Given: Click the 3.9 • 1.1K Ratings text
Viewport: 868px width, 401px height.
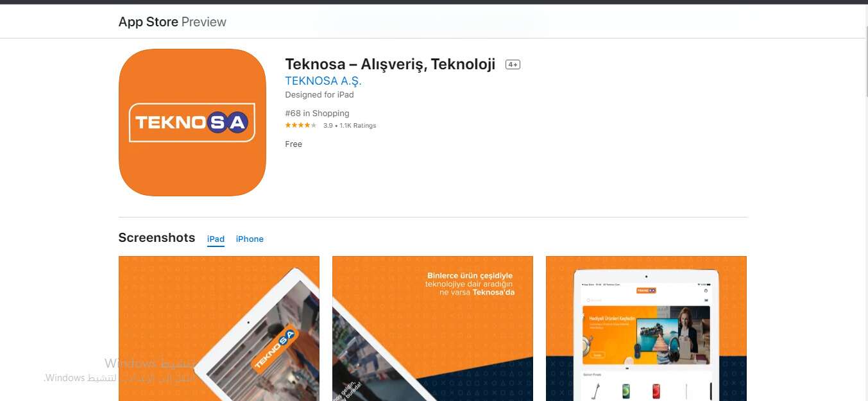Looking at the screenshot, I should (350, 126).
